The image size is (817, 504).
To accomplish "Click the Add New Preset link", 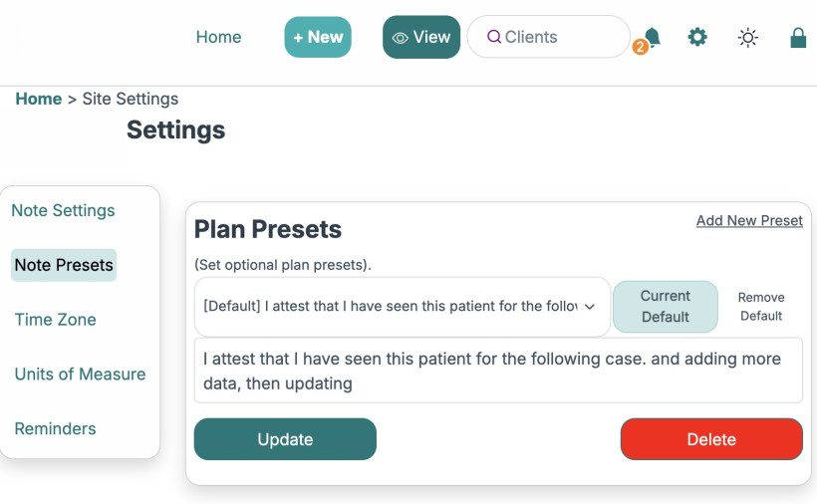I will [749, 221].
